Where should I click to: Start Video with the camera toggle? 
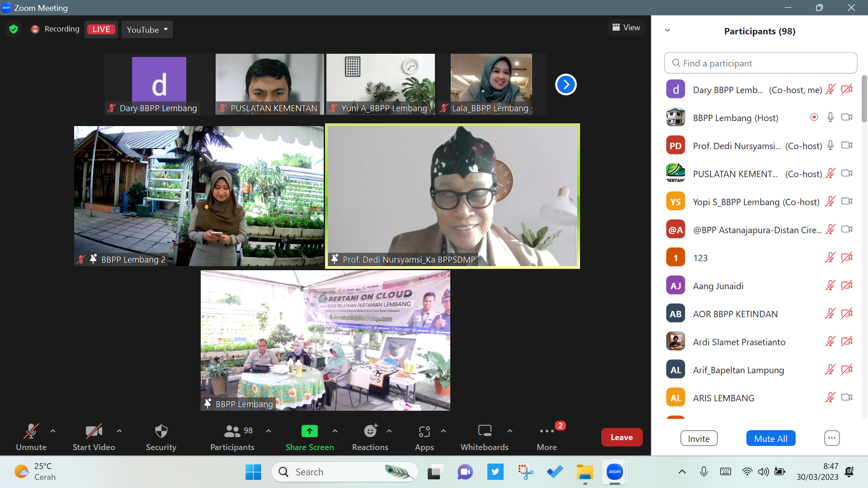(94, 432)
